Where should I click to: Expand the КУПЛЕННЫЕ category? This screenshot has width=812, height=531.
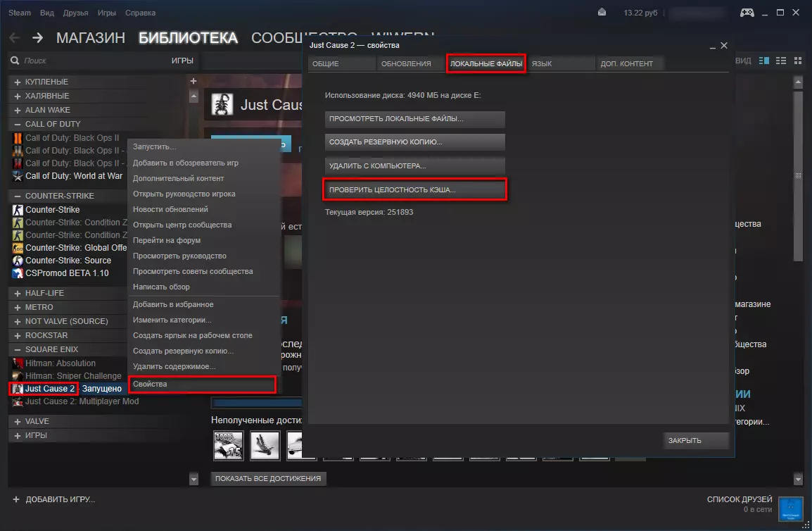[x=18, y=82]
